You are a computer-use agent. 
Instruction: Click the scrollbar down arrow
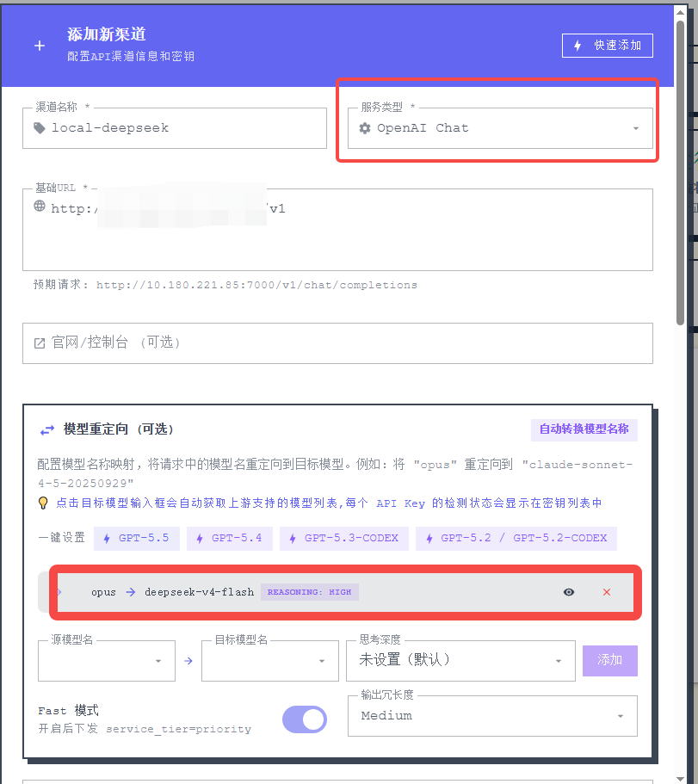point(680,779)
